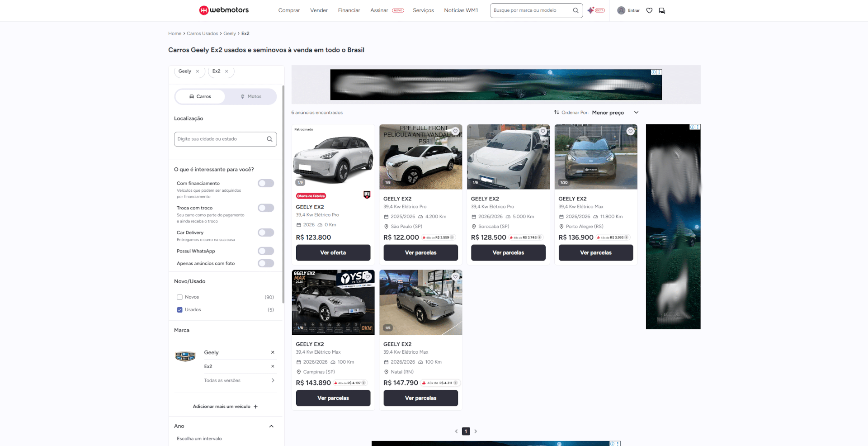
Task: Click the location search magnifier icon
Action: tap(269, 139)
